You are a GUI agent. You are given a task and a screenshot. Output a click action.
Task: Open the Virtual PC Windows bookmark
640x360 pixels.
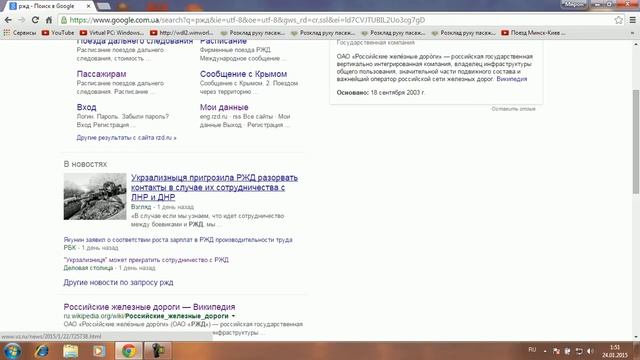(x=112, y=33)
